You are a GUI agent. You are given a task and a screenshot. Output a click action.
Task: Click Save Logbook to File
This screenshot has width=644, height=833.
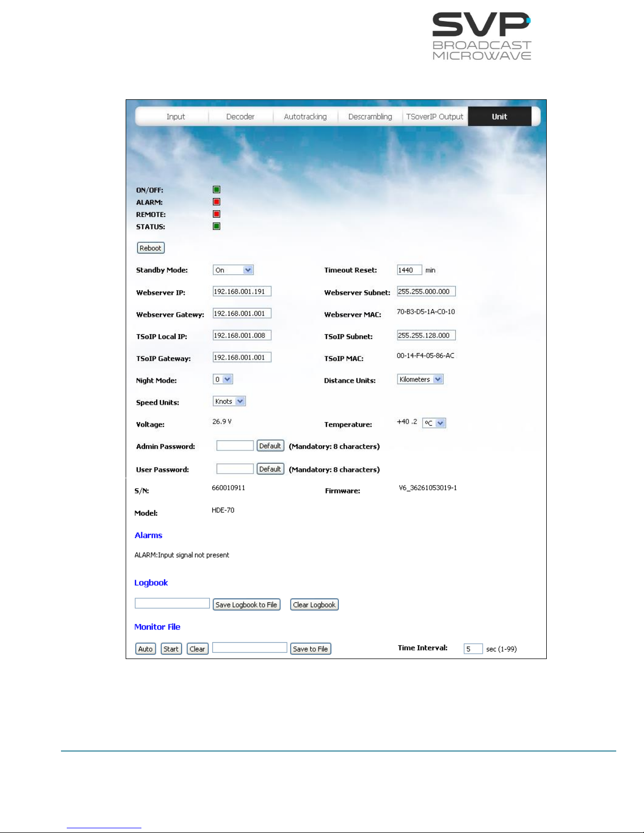(x=247, y=605)
